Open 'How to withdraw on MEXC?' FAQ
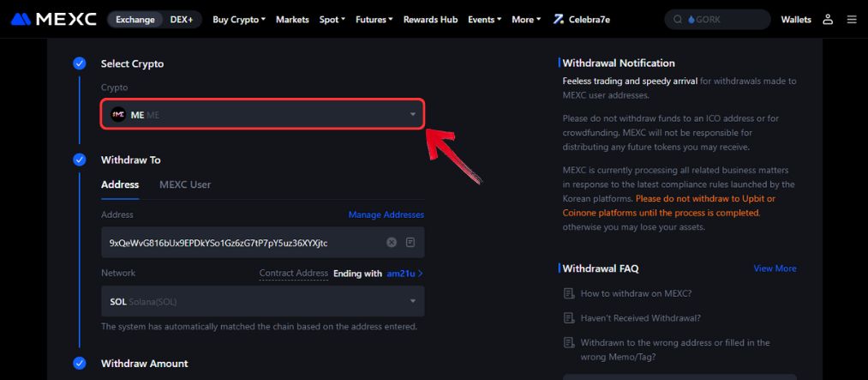 pyautogui.click(x=636, y=293)
